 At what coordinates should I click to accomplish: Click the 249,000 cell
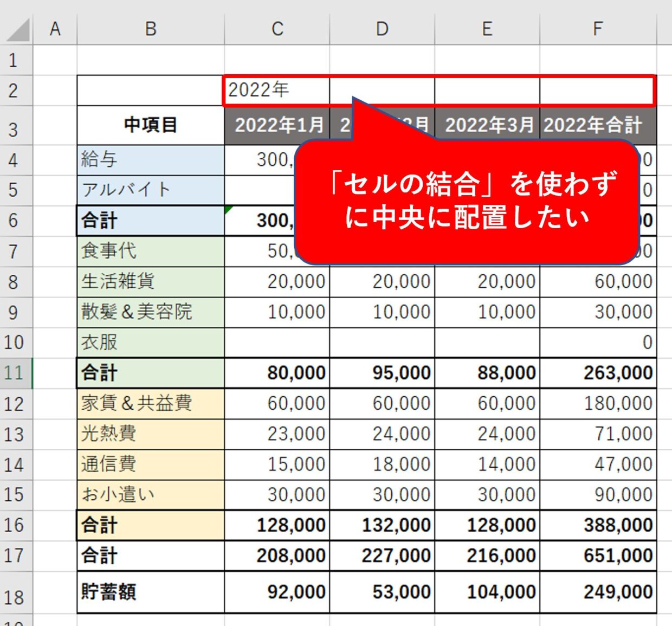598,592
